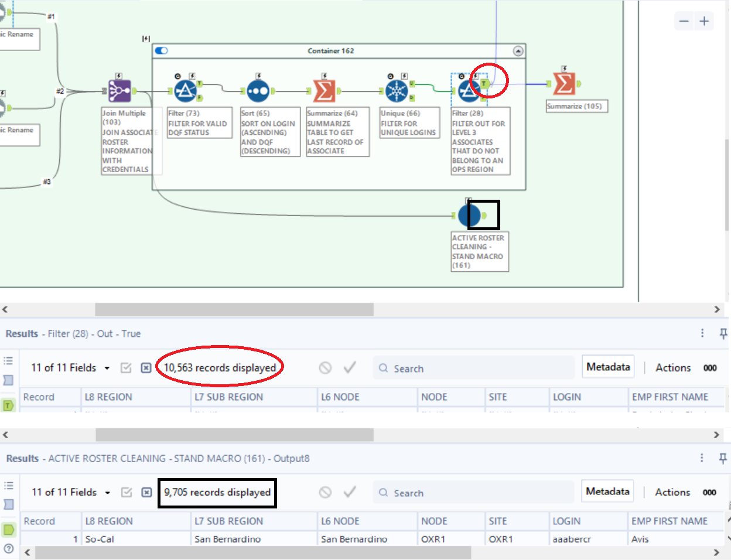Image resolution: width=731 pixels, height=560 pixels.
Task: Open the Actions menu in the macro results pane
Action: [672, 492]
